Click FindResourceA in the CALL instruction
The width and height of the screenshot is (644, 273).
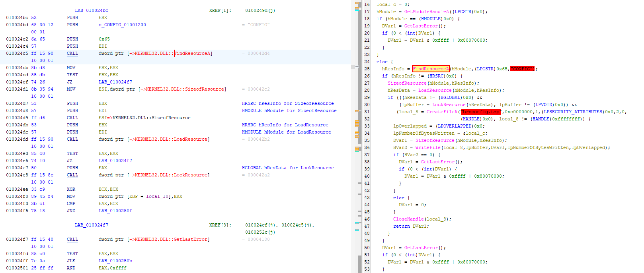(193, 53)
